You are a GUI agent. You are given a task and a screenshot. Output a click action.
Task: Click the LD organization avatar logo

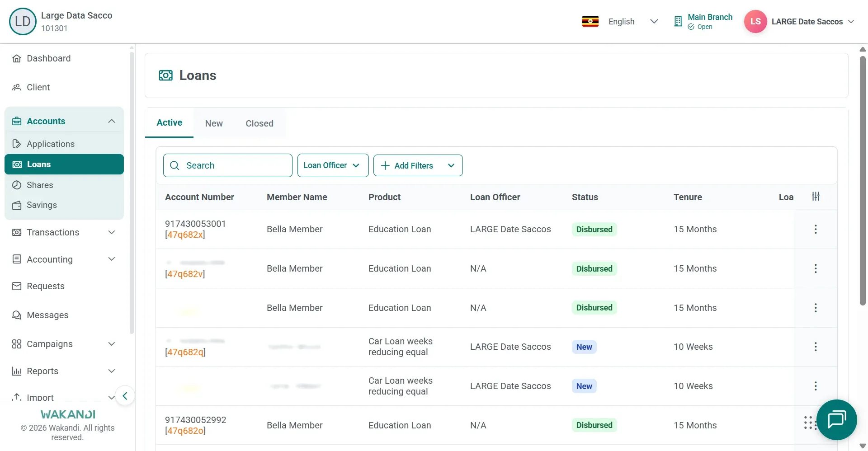click(23, 21)
